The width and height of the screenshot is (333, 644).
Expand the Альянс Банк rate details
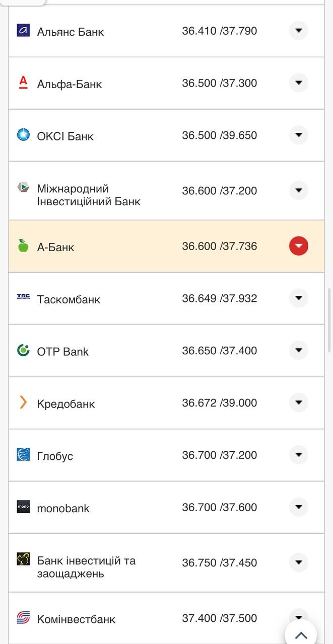tap(298, 30)
